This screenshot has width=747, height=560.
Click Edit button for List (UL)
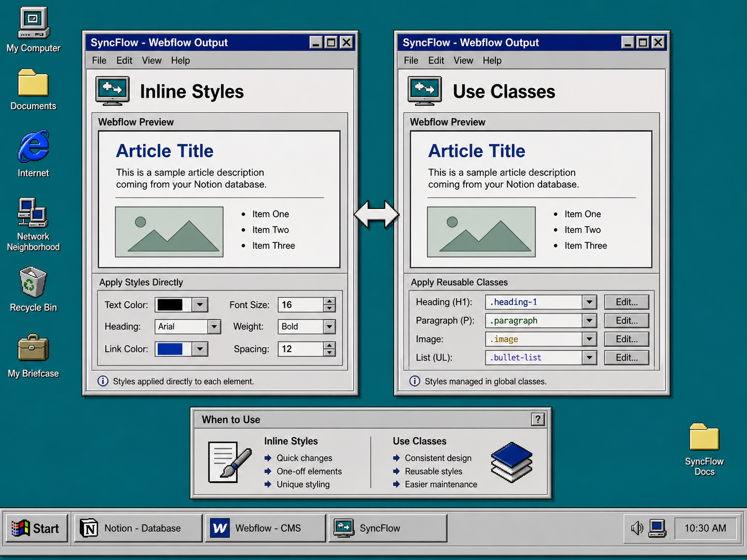pyautogui.click(x=627, y=358)
